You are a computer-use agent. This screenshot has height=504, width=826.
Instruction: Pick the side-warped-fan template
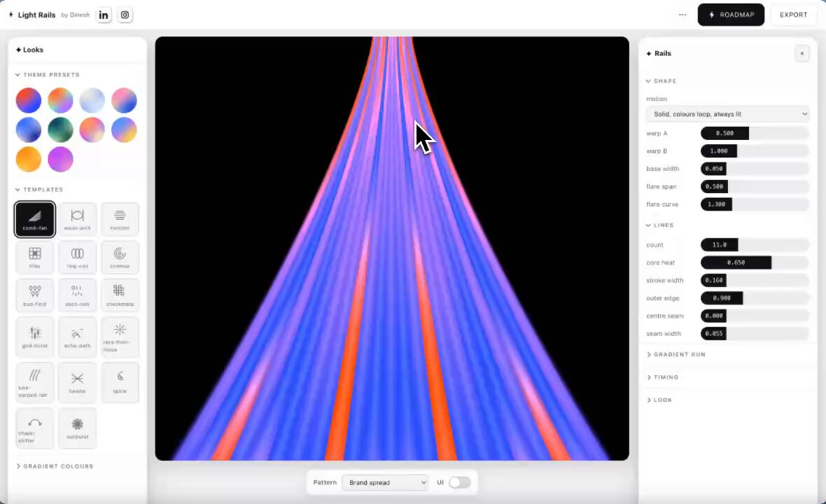(35, 382)
